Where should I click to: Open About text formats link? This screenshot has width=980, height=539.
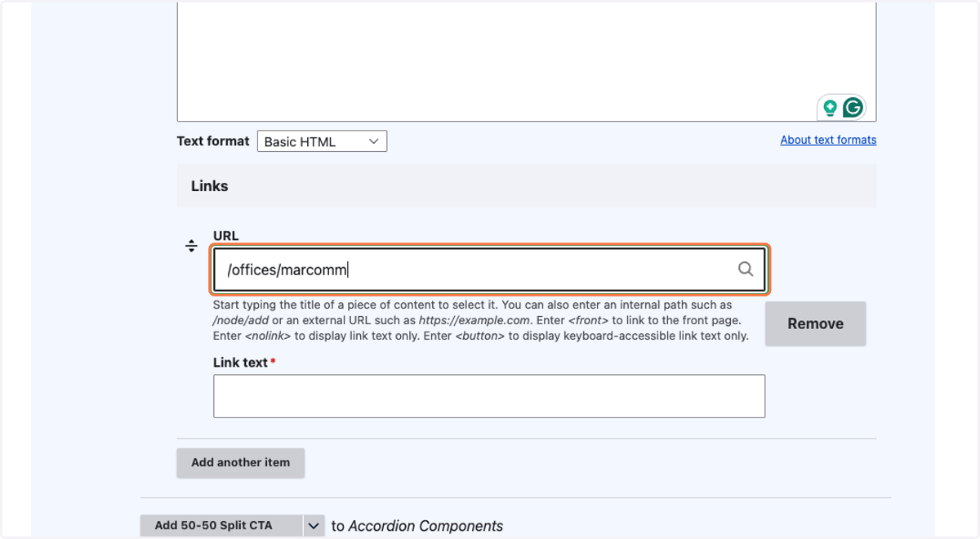[828, 140]
